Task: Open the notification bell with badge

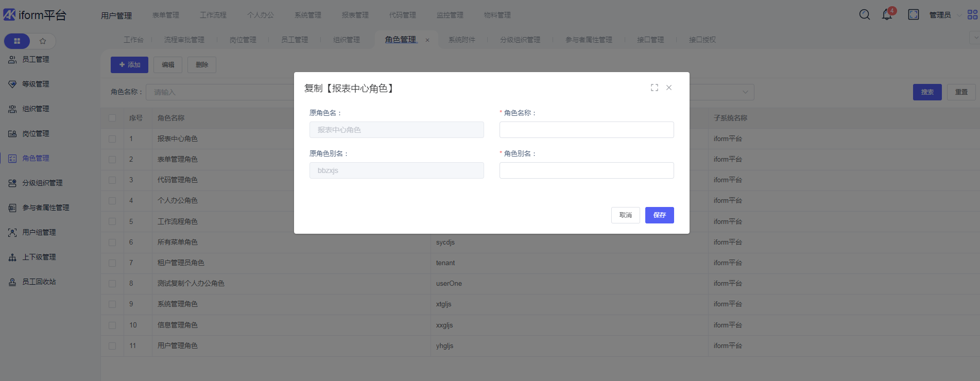Action: (887, 15)
